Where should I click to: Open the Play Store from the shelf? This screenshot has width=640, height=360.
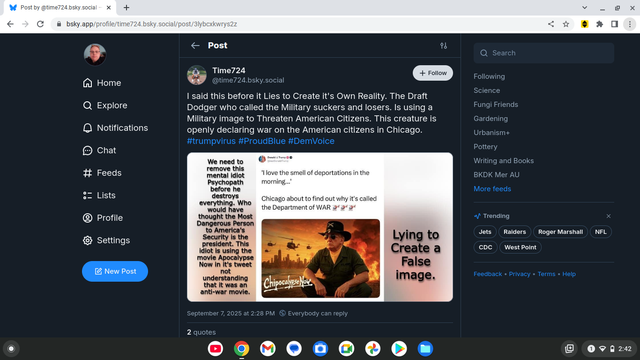point(399,349)
